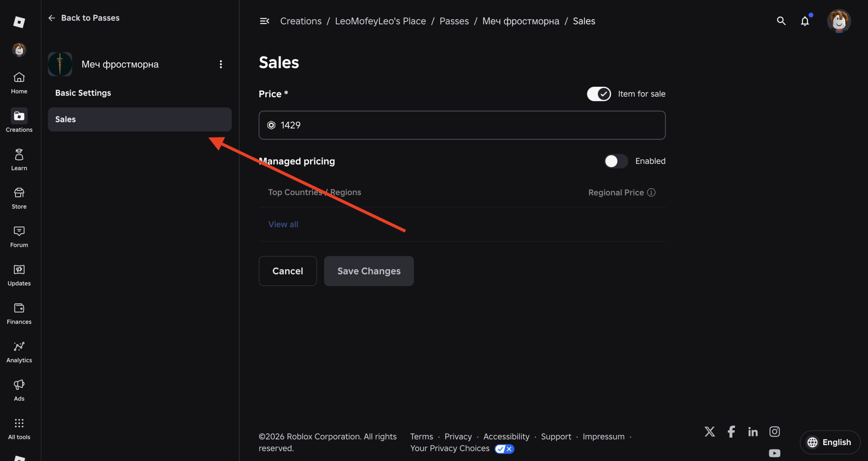Click the Regional Price info icon

[x=651, y=193]
